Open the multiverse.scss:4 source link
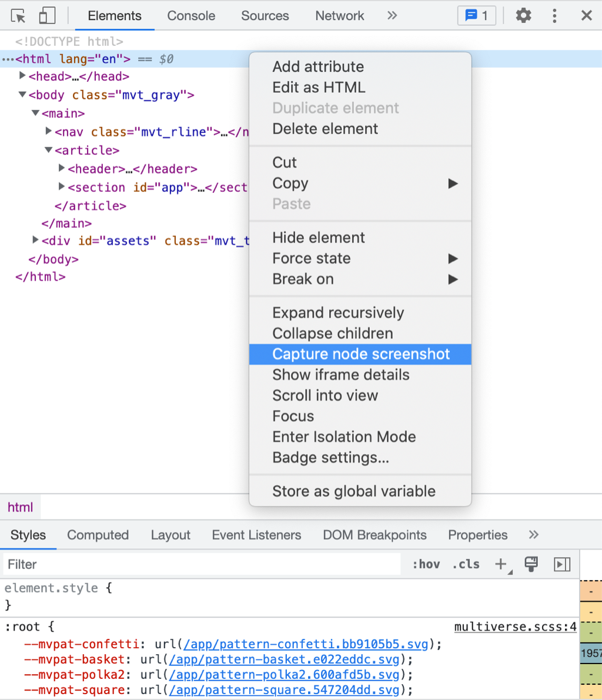The image size is (602, 700). [x=516, y=627]
